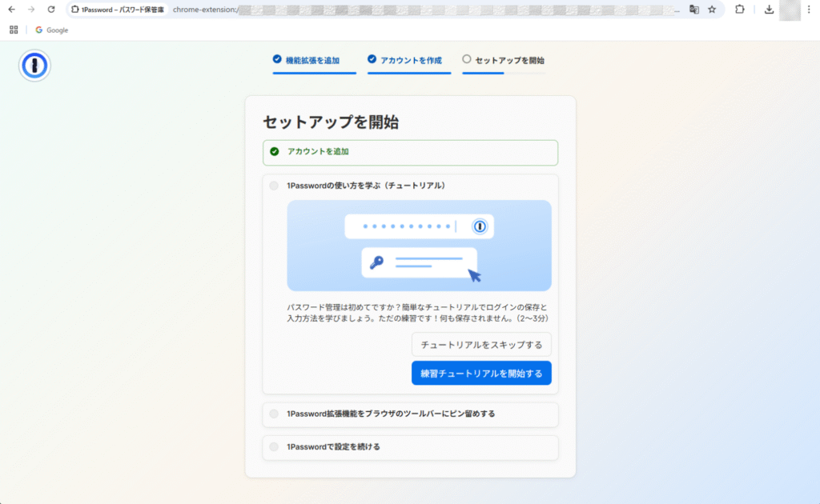
Task: Click 練習チュートリアルを開始する button
Action: [x=481, y=374]
